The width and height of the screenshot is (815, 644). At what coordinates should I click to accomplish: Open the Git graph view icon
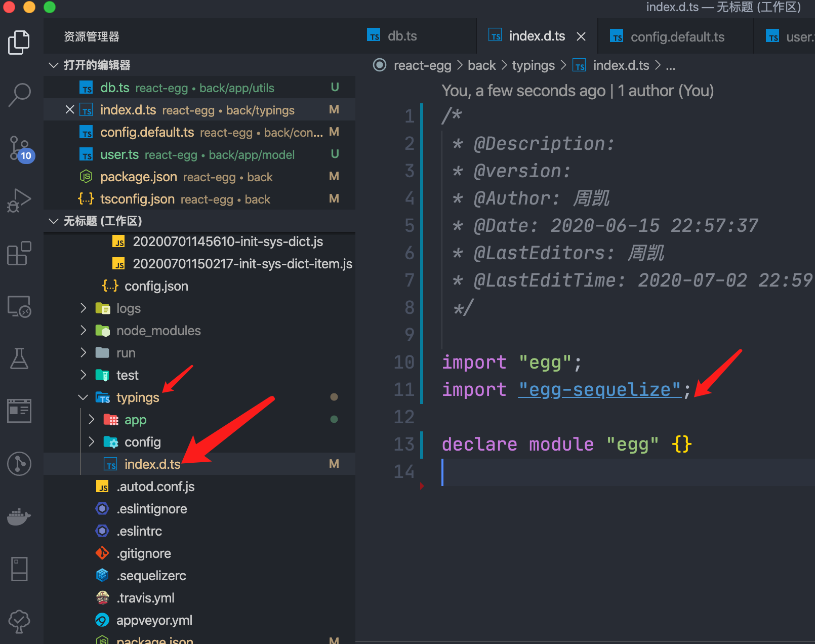[x=19, y=463]
